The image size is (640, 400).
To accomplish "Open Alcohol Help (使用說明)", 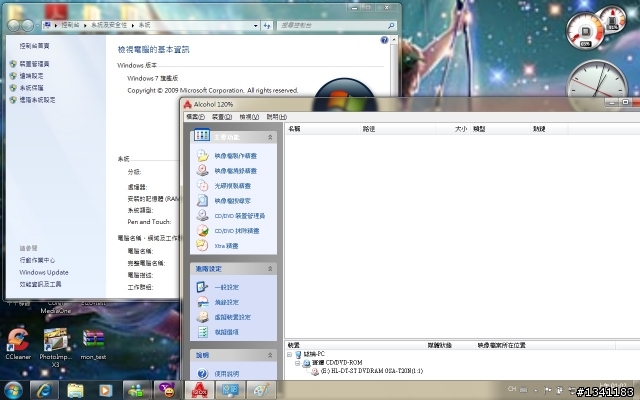I will coord(227,373).
